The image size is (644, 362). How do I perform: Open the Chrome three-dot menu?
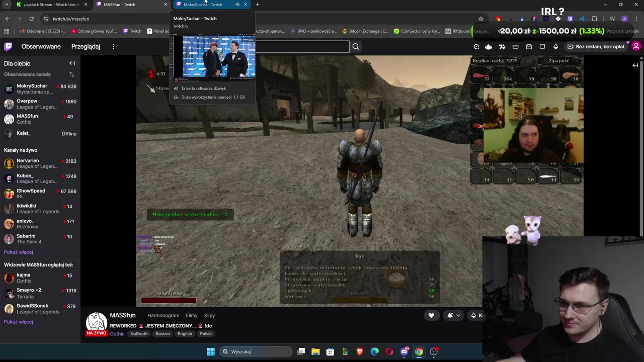point(636,19)
